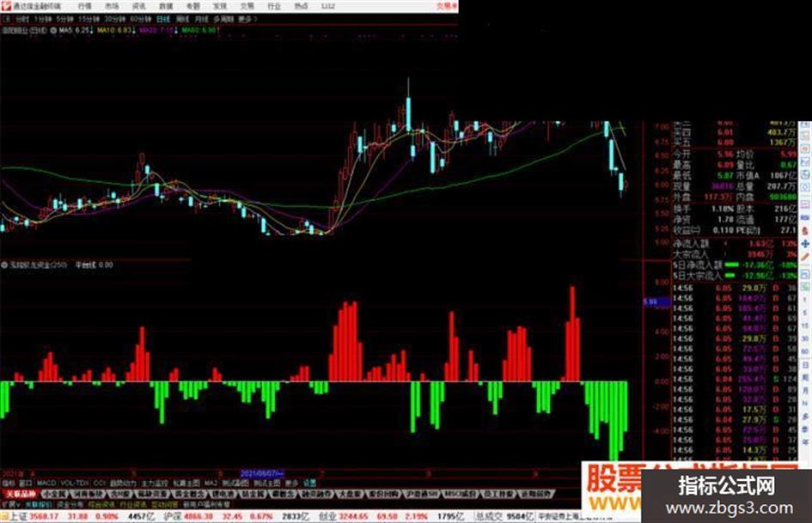Select the pencil drawing tool in right sidebar
812x523 pixels.
[805, 257]
